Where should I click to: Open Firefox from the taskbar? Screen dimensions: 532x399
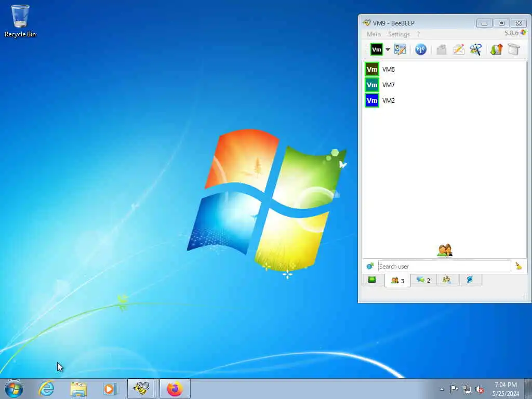tap(175, 389)
